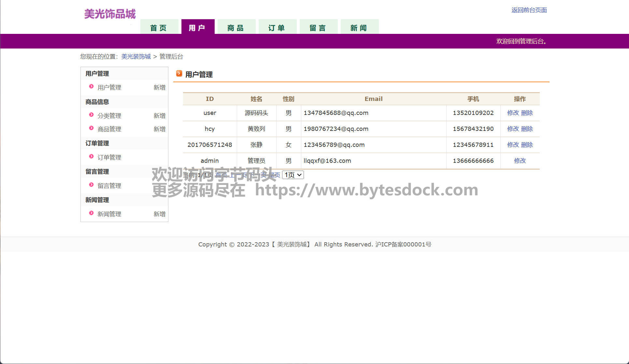Click the 美光饰品城 site logo
Image resolution: width=629 pixels, height=364 pixels.
coord(110,14)
